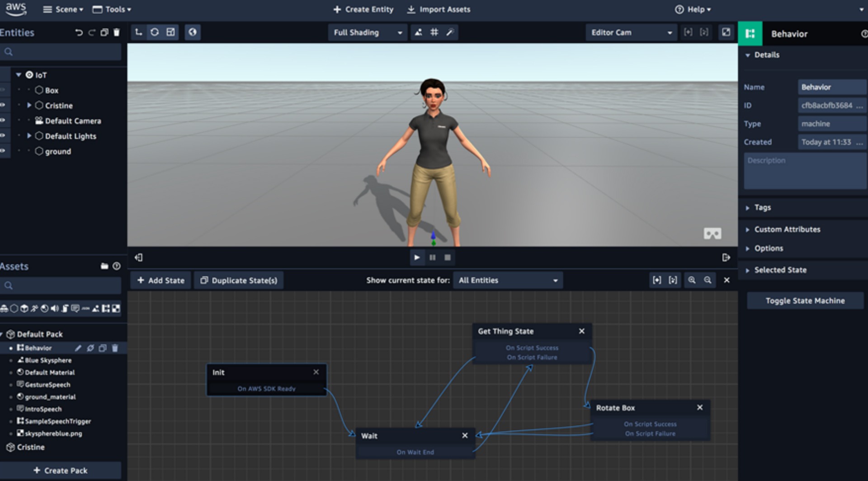Pause the scene playback
This screenshot has height=481, width=868.
(x=433, y=257)
